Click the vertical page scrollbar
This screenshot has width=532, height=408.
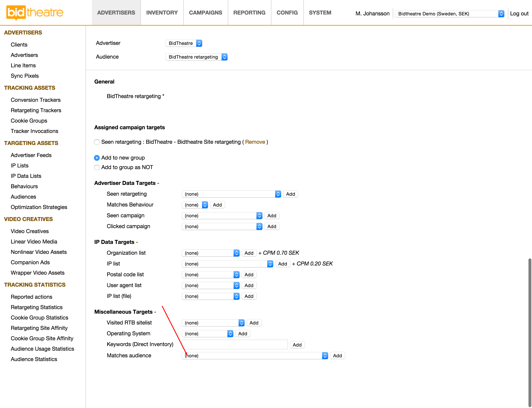point(530,333)
